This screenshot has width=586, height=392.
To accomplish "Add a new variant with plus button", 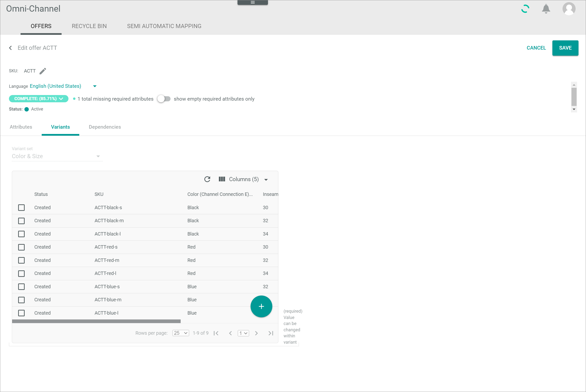I will 261,306.
